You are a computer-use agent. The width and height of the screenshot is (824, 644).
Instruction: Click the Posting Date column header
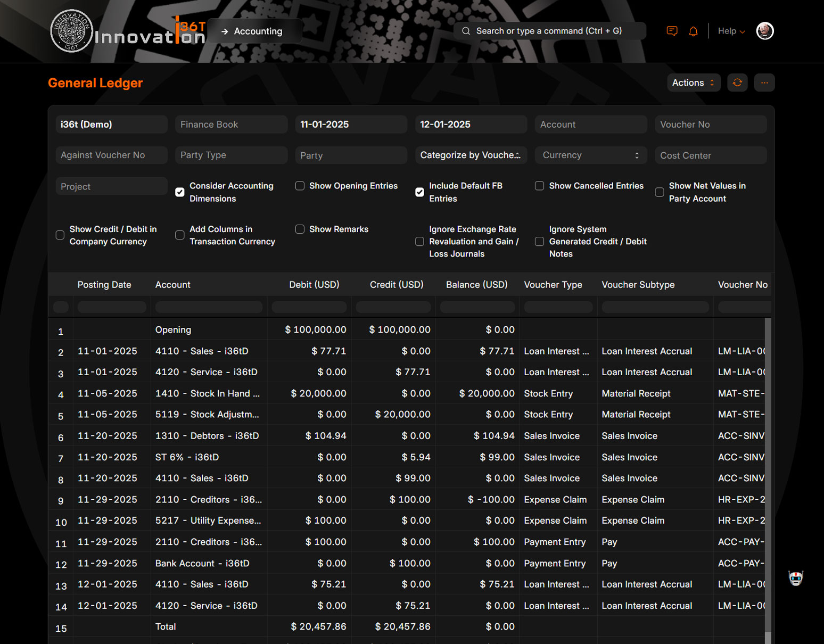104,285
